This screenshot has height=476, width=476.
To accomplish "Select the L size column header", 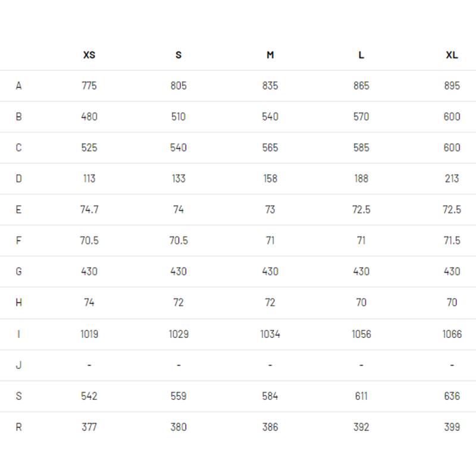I will tap(361, 55).
